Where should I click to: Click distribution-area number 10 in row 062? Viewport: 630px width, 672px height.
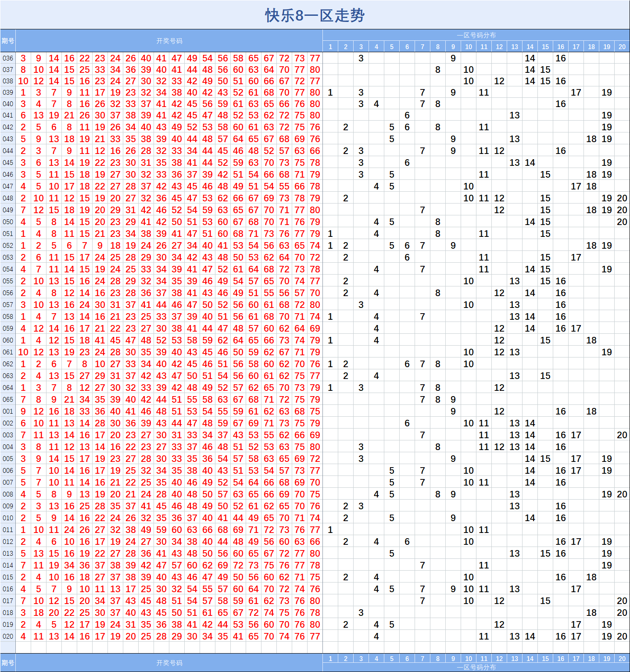[x=469, y=364]
